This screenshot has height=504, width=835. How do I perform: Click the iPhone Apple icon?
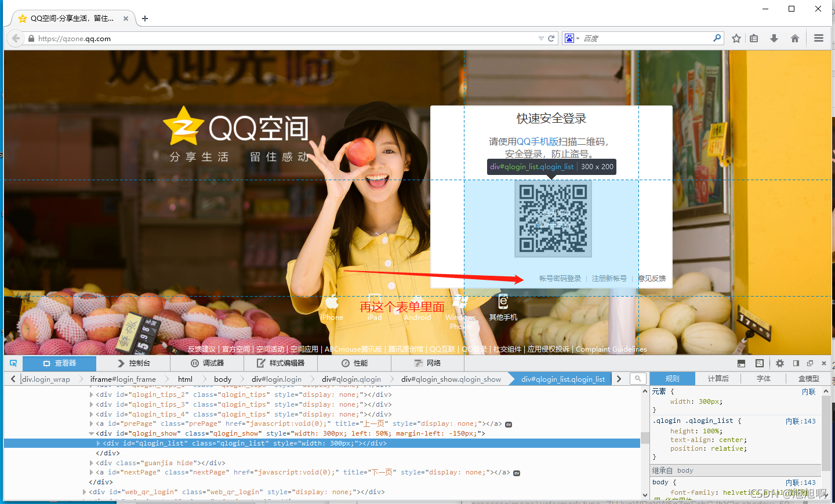point(332,302)
